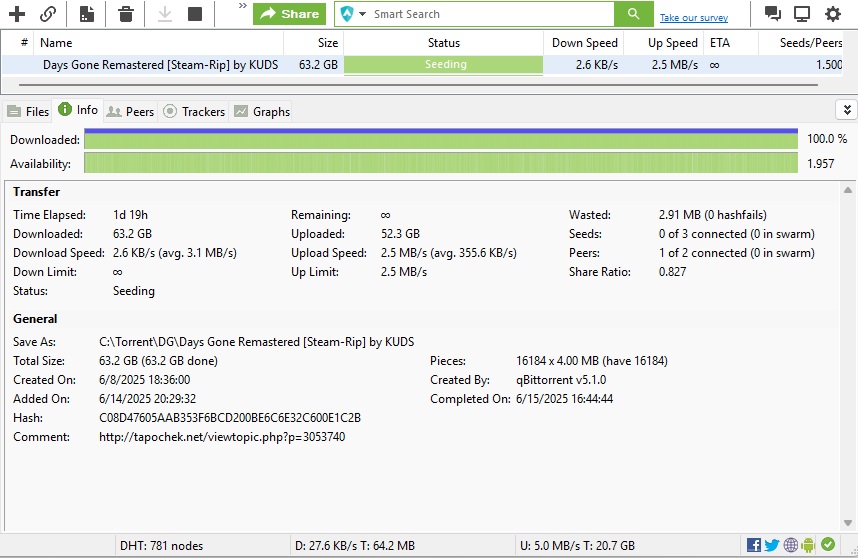Click the remote monitor icon
This screenshot has width=858, height=558.
802,14
